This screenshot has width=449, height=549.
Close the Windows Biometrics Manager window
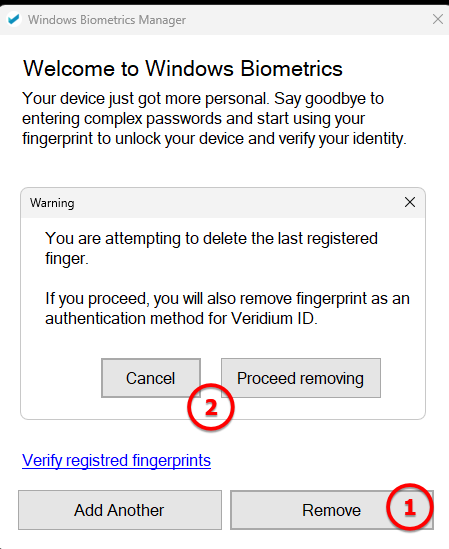438,19
